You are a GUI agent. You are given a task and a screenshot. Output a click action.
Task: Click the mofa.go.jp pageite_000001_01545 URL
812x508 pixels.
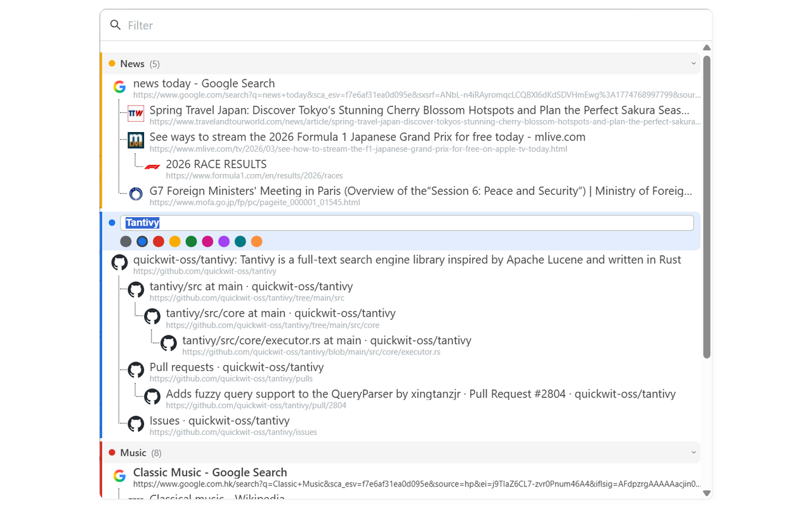[255, 203]
